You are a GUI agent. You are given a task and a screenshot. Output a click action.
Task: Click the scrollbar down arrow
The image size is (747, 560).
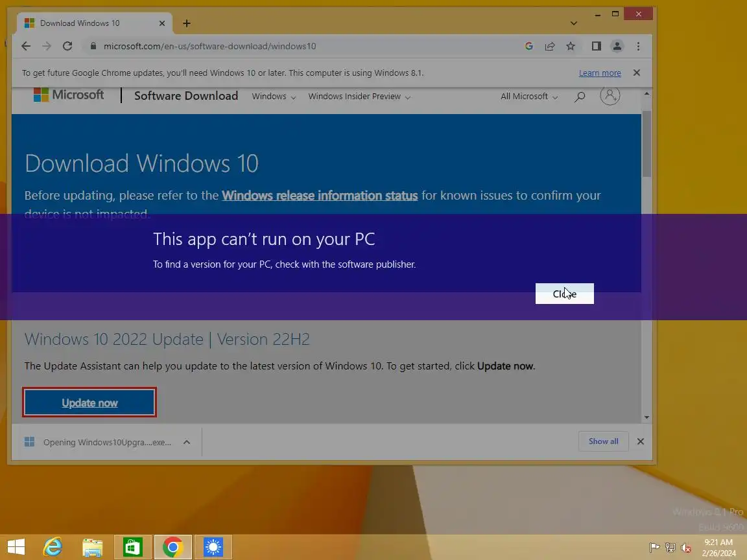pyautogui.click(x=646, y=417)
